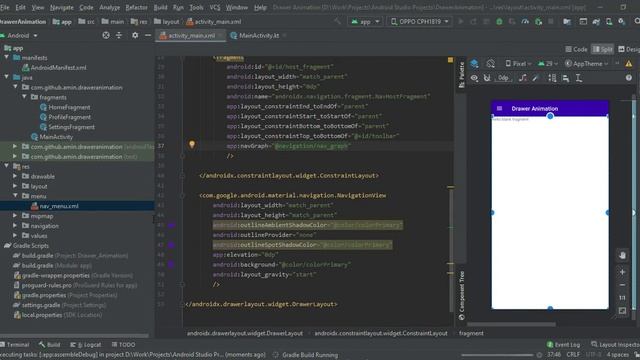Click the design preview horizontal scrollbar
The height and width of the screenshot is (360, 640).
[511, 324]
